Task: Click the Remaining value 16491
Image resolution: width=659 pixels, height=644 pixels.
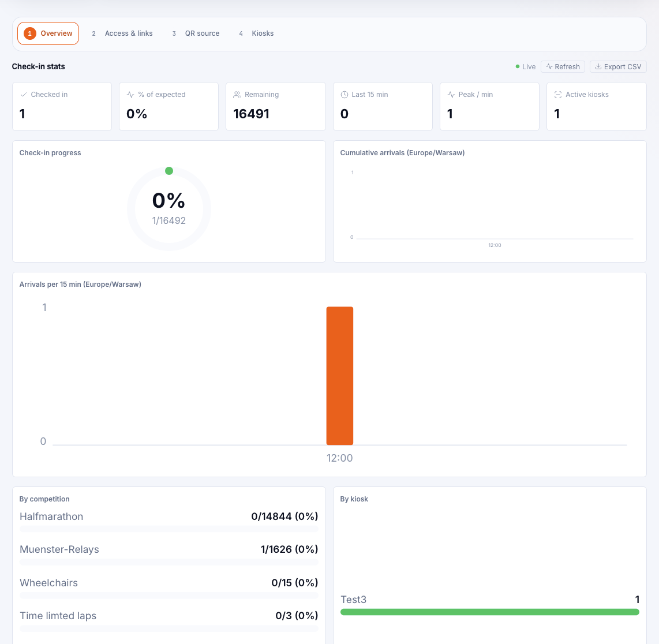Action: point(252,114)
